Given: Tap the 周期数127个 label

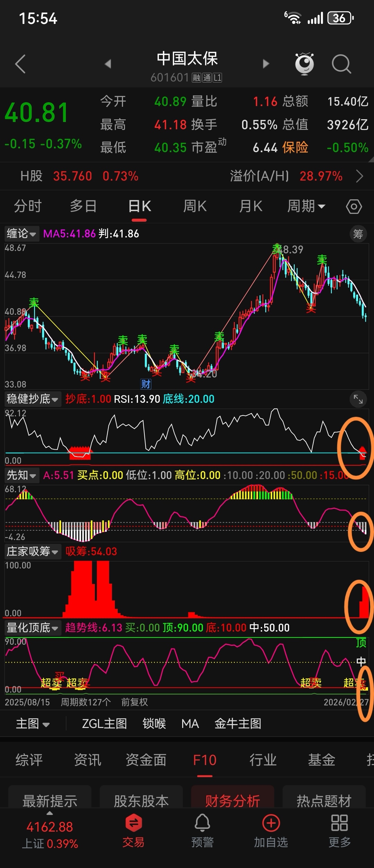Looking at the screenshot, I should (x=86, y=702).
